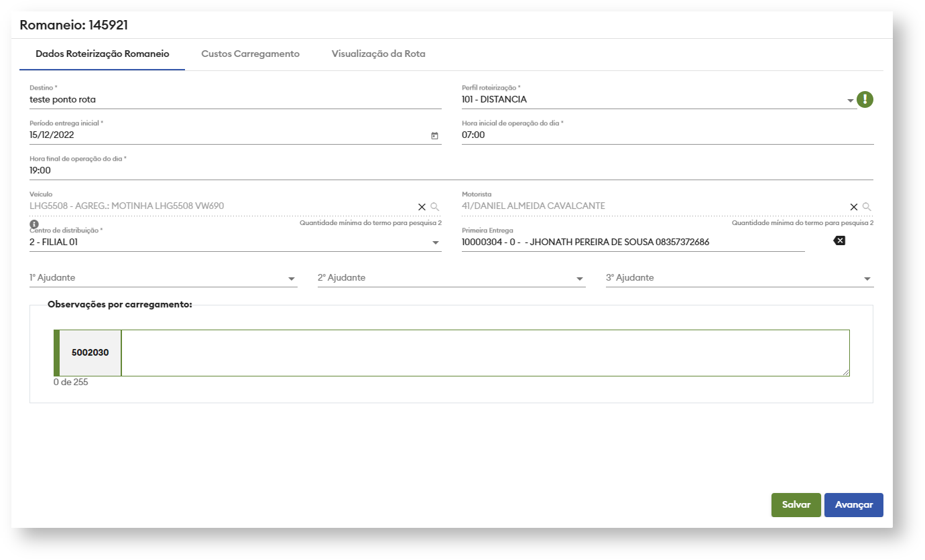Click the Avançar button
925x560 pixels.
pyautogui.click(x=854, y=505)
